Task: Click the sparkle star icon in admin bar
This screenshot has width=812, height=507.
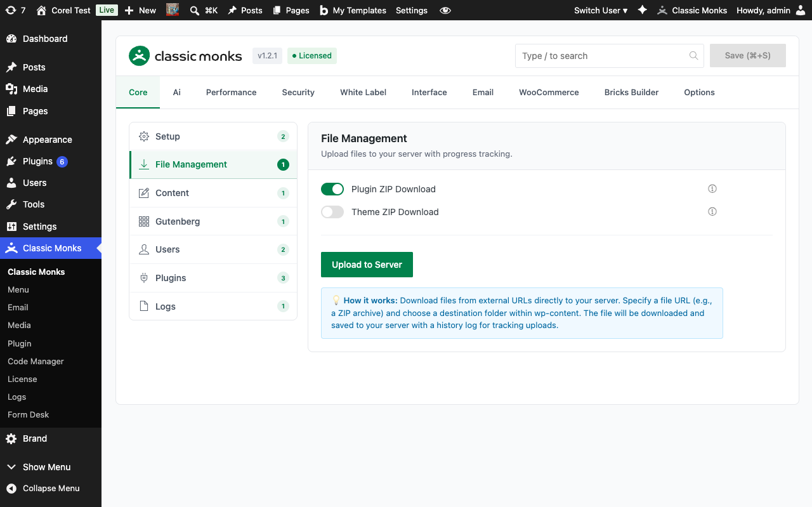Action: point(642,10)
